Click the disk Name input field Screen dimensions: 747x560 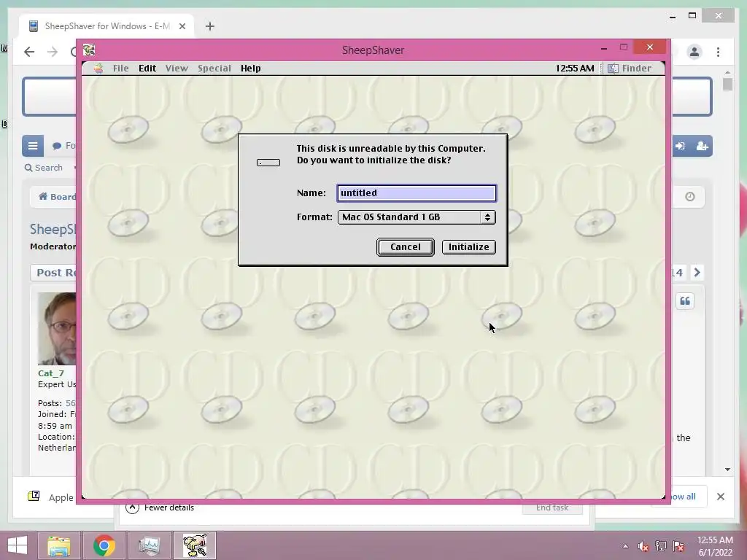coord(417,192)
